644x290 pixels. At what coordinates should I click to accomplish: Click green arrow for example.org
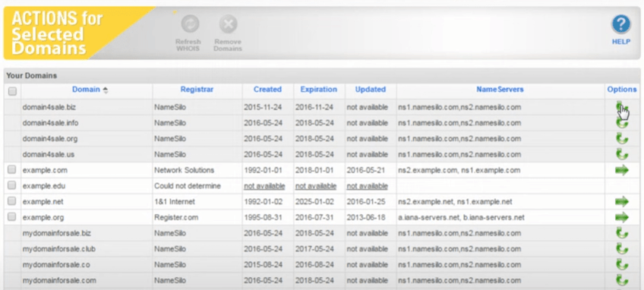click(622, 217)
